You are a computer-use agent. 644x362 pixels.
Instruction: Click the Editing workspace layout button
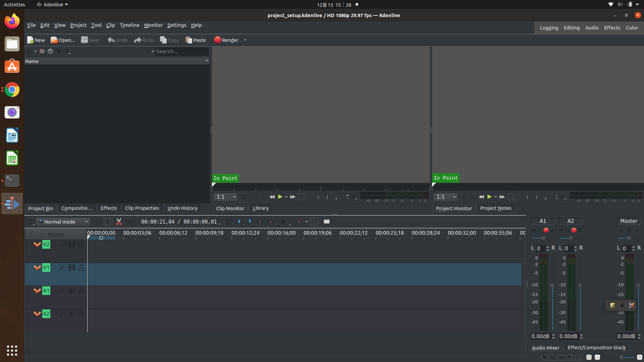[572, 28]
